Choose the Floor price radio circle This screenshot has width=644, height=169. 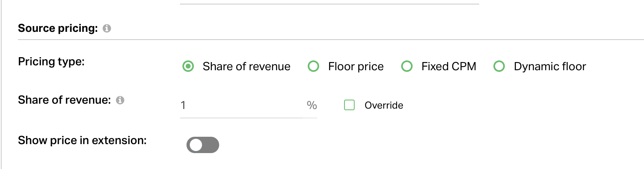(x=313, y=66)
